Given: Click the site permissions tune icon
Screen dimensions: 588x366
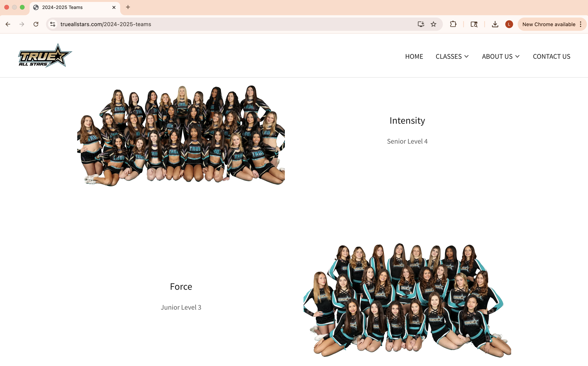Looking at the screenshot, I should click(52, 24).
